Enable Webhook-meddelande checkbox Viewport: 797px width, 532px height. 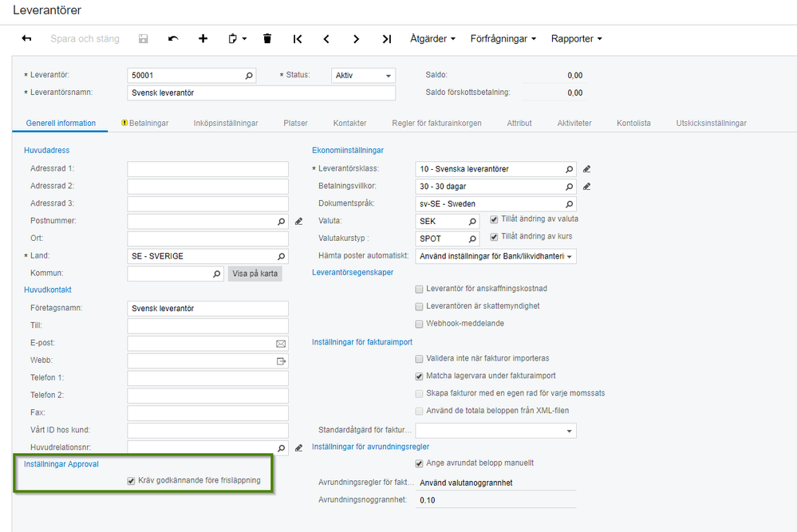tap(420, 324)
